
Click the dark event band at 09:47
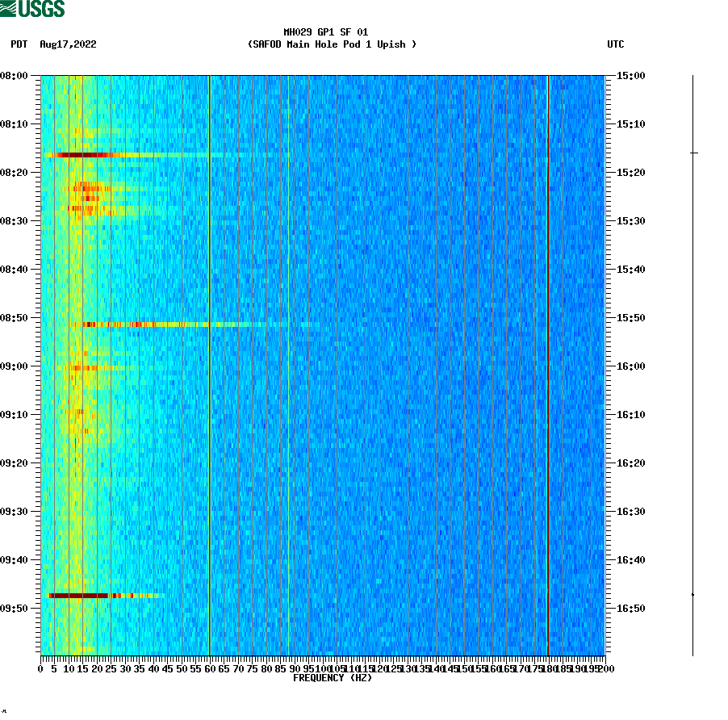tap(81, 595)
